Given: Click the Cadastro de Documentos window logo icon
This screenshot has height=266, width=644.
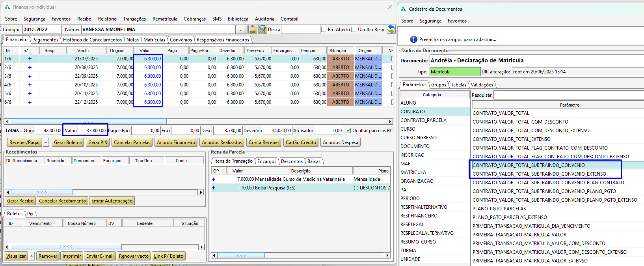Looking at the screenshot, I should click(x=404, y=9).
